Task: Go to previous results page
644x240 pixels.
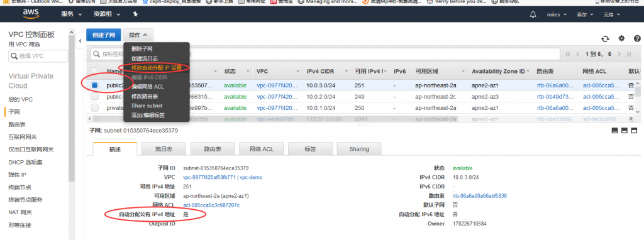Action: (578, 54)
